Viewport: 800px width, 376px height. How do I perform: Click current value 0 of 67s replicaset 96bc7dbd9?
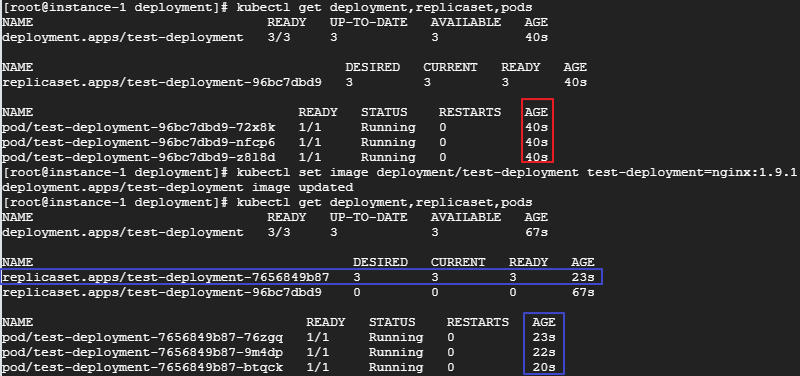435,292
